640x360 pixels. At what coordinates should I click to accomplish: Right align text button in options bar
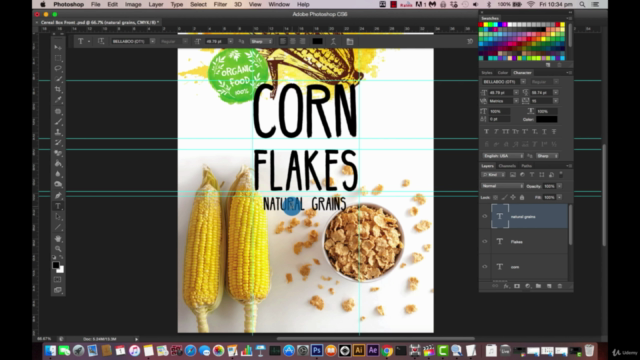coord(302,41)
